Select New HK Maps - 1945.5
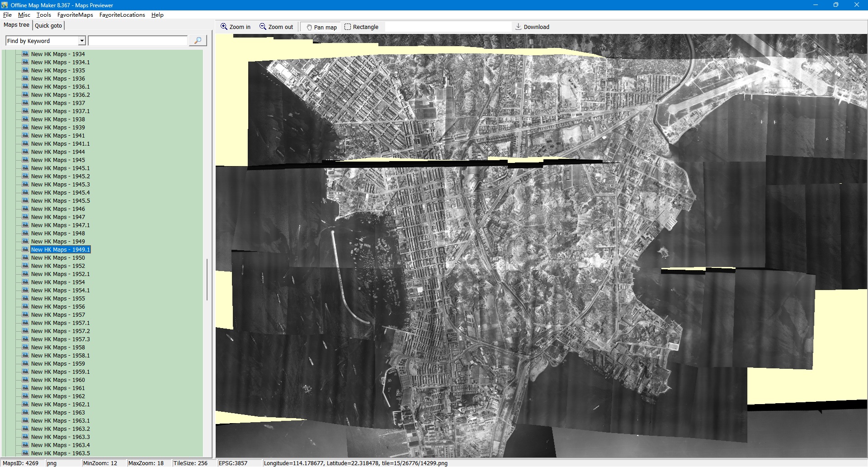The width and height of the screenshot is (868, 467). 60,201
